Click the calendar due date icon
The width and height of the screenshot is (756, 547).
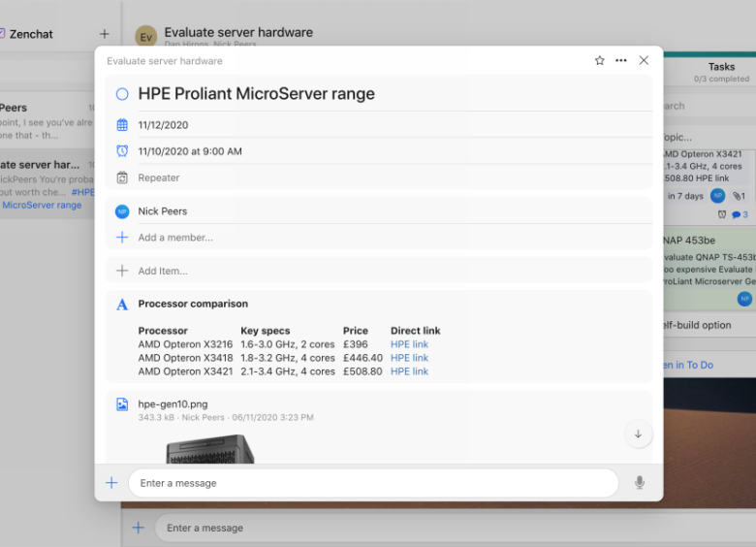122,125
